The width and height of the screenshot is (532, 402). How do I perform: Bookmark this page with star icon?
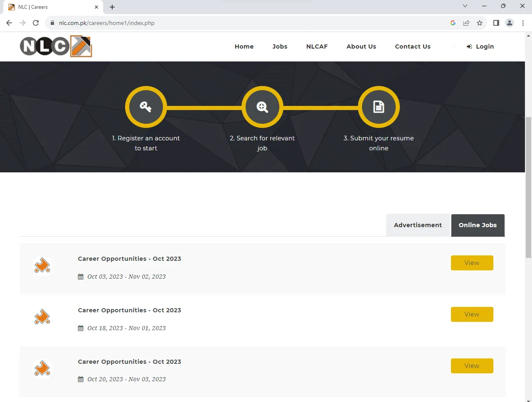(480, 23)
